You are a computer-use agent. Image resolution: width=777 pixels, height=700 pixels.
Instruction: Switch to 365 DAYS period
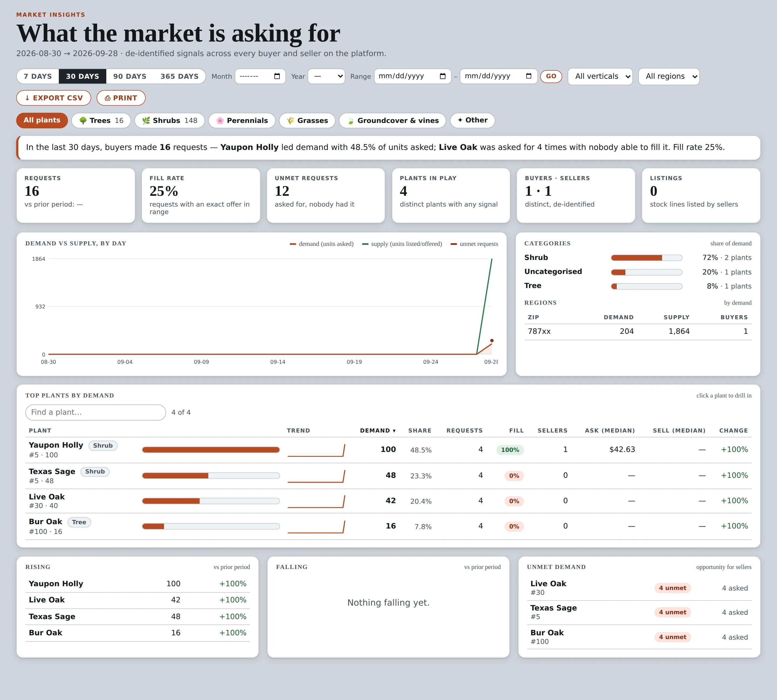tap(179, 76)
